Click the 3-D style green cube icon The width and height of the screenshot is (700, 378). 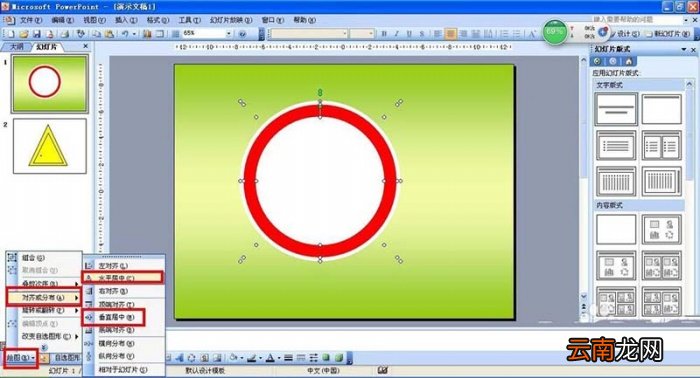tap(339, 358)
